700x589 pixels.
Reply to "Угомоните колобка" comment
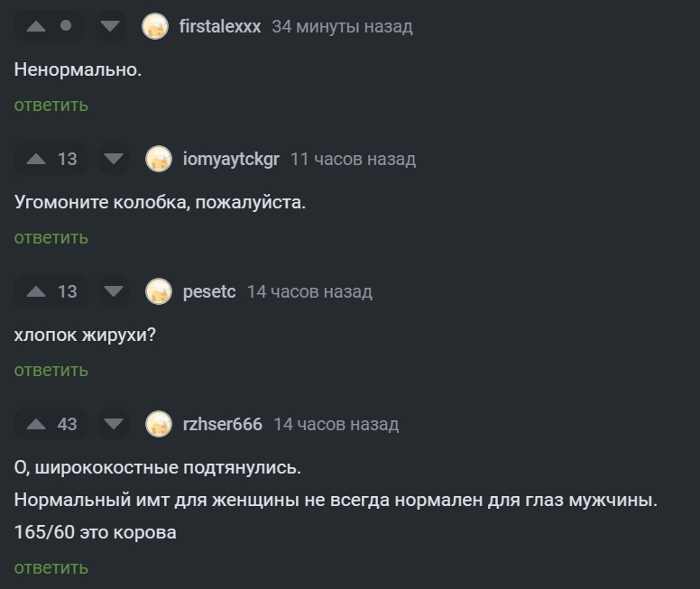[51, 237]
